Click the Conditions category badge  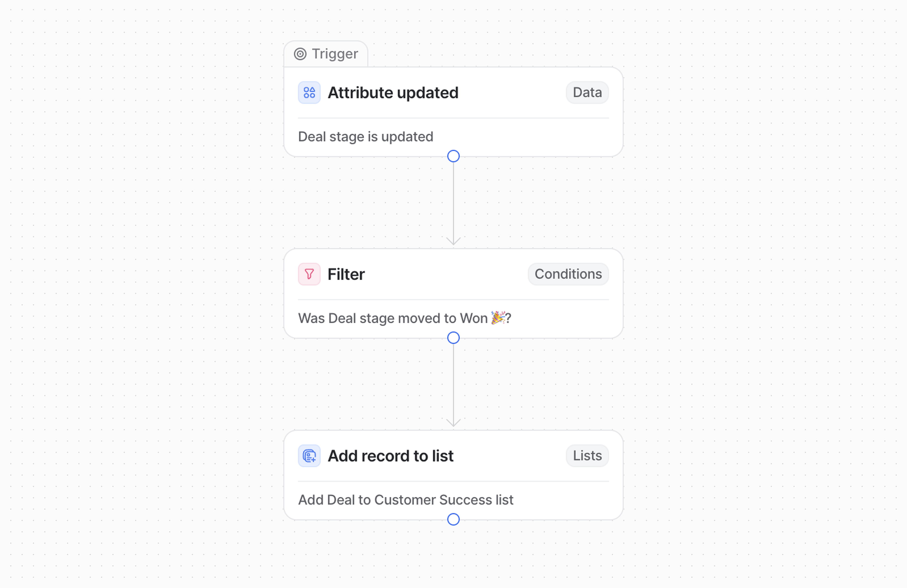[568, 274]
